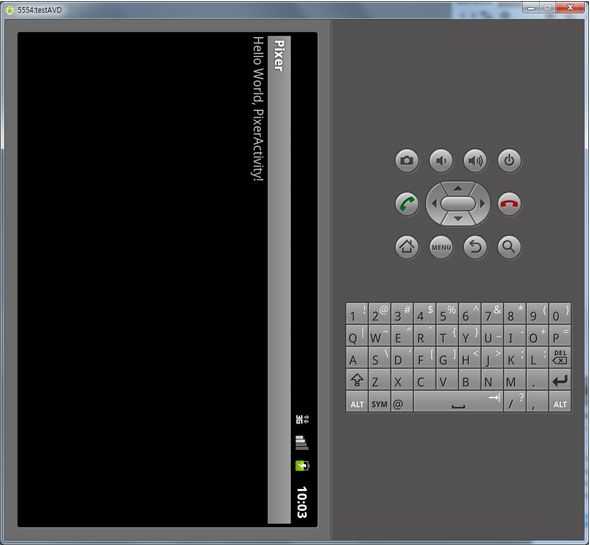Click the D-pad down arrow
The image size is (590, 545).
pyautogui.click(x=458, y=219)
